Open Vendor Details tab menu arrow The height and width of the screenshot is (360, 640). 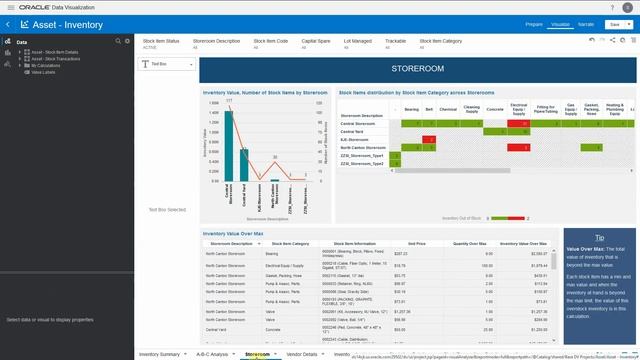tap(323, 354)
